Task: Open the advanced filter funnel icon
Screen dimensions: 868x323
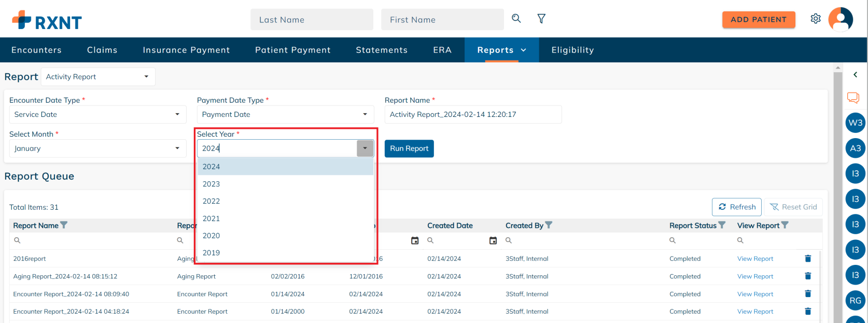Action: tap(541, 19)
